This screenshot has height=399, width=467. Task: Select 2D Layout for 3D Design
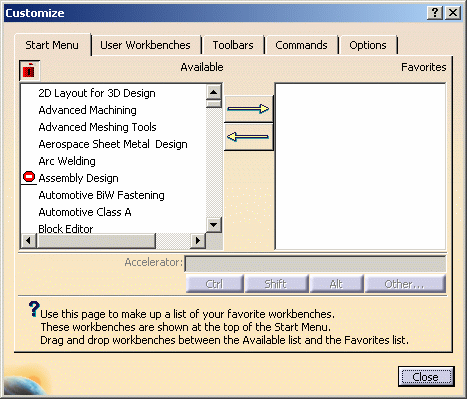pos(97,93)
